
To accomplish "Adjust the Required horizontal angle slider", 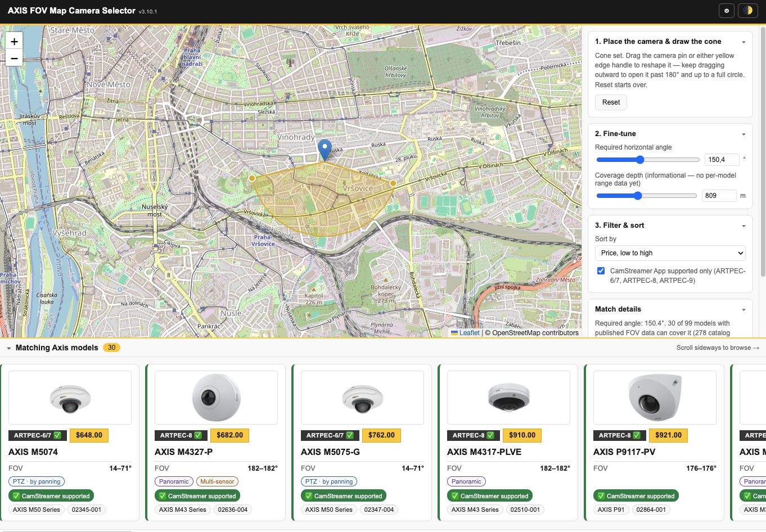I will coord(647,160).
